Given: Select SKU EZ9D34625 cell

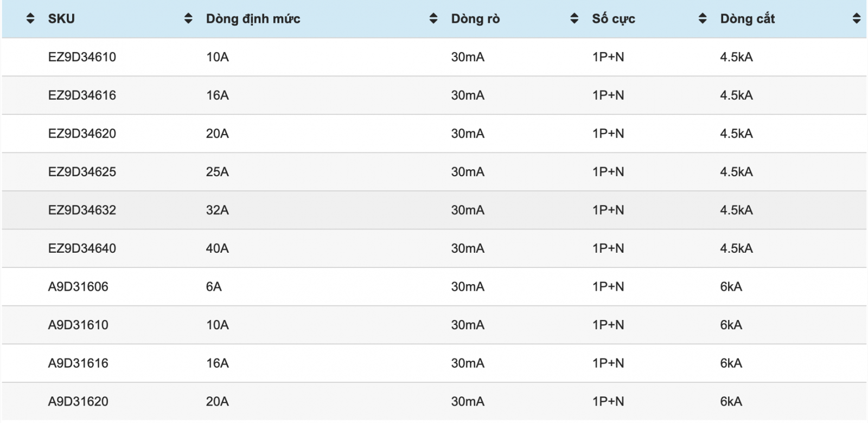Looking at the screenshot, I should coord(82,172).
